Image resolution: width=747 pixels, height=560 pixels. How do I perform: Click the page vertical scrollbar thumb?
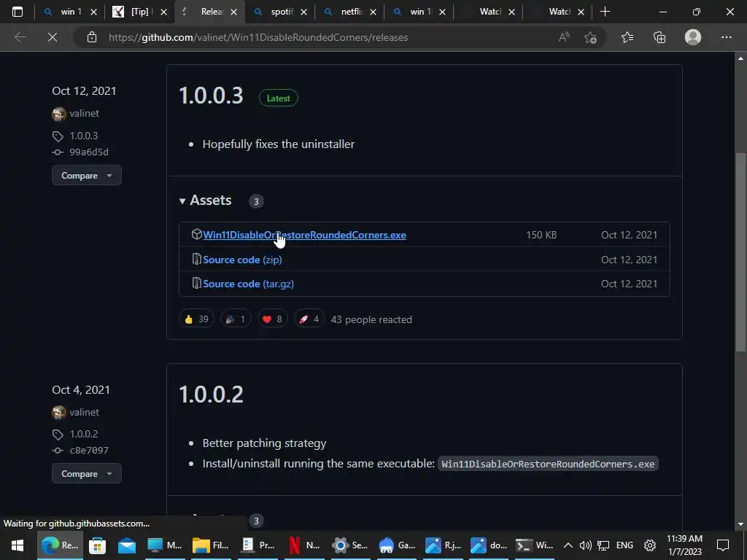pyautogui.click(x=741, y=252)
